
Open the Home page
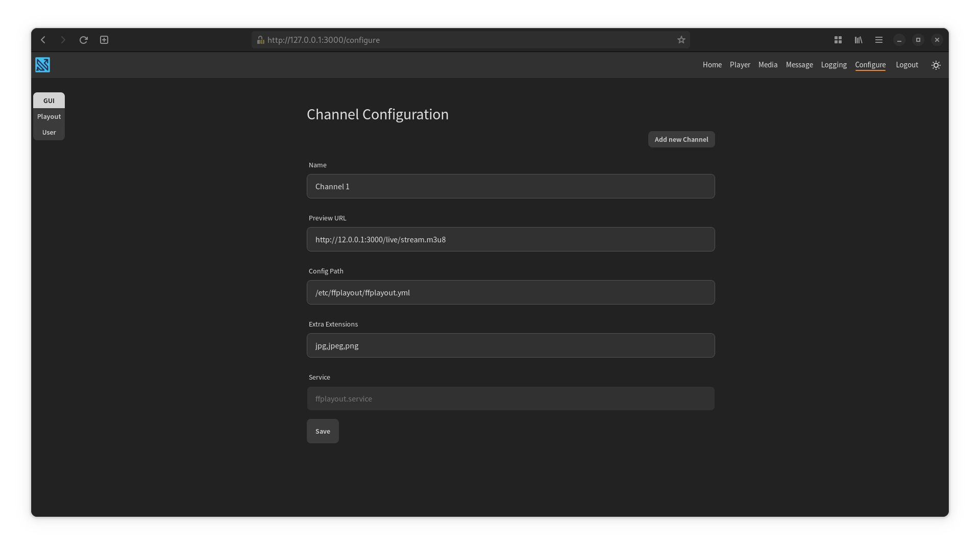pyautogui.click(x=712, y=65)
